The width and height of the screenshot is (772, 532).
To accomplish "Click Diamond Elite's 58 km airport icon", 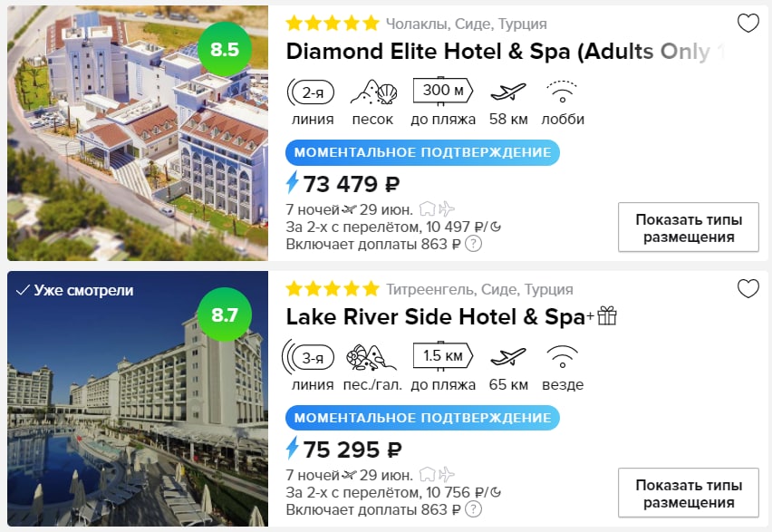I will [x=507, y=92].
